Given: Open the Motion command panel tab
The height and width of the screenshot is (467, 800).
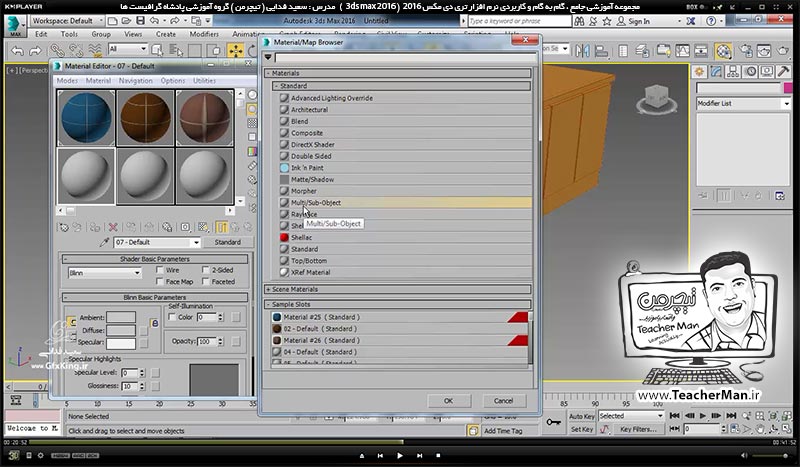Looking at the screenshot, I should point(750,72).
